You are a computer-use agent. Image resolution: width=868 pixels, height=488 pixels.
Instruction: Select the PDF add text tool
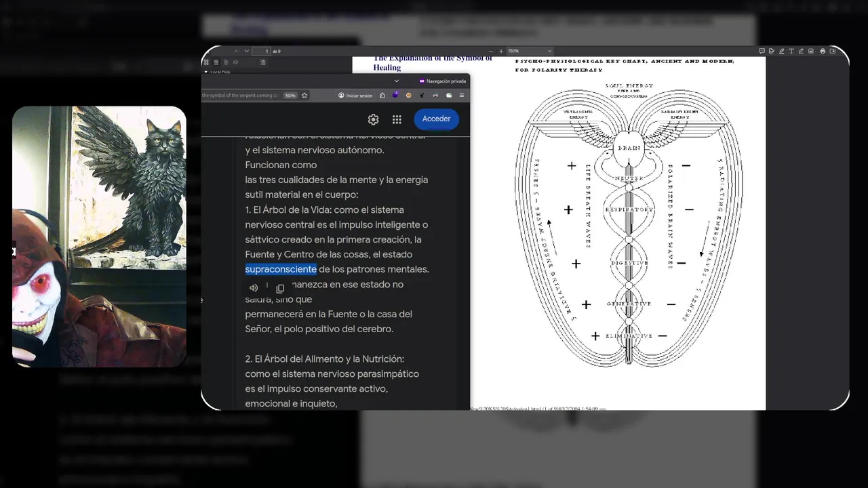point(791,51)
